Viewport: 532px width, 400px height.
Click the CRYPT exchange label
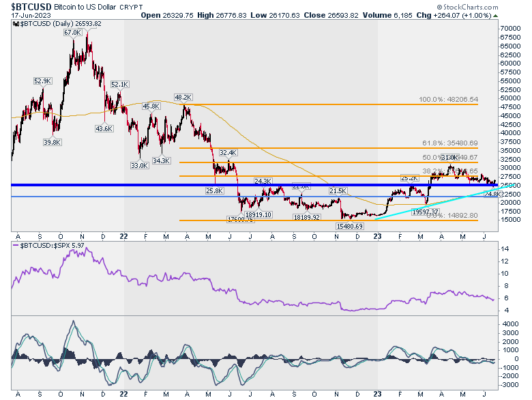point(132,7)
